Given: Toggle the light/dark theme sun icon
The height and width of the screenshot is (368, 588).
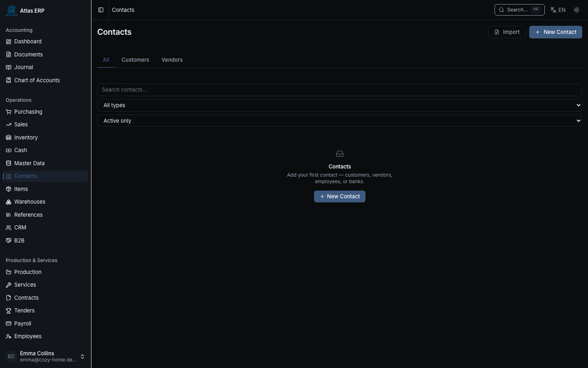Looking at the screenshot, I should coord(577,10).
